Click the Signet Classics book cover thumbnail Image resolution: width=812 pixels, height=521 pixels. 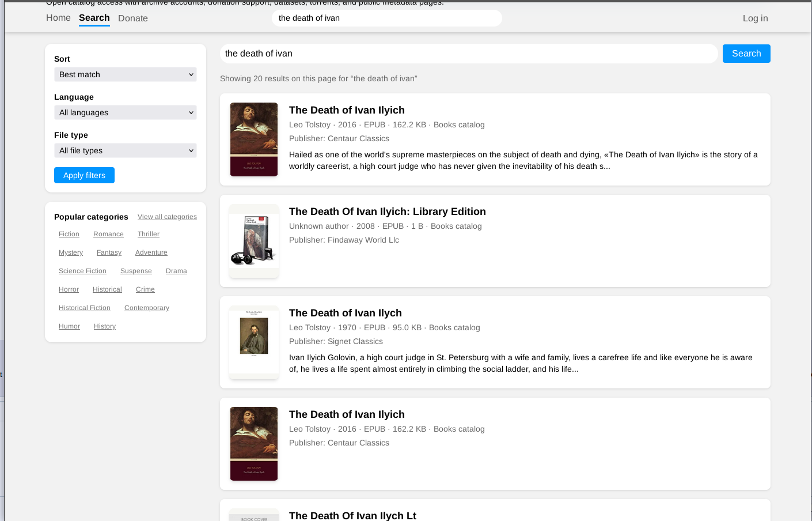pyautogui.click(x=254, y=342)
